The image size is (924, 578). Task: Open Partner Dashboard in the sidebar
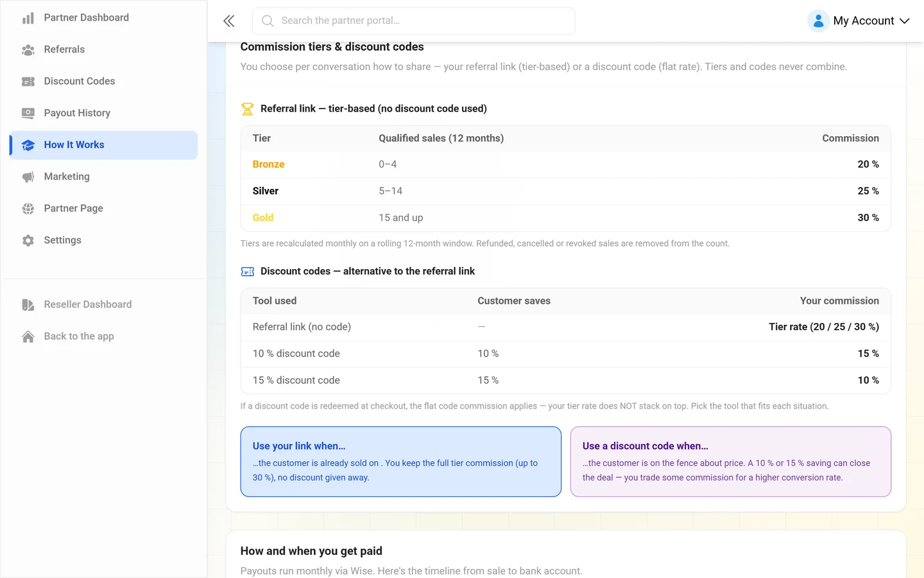(x=104, y=18)
